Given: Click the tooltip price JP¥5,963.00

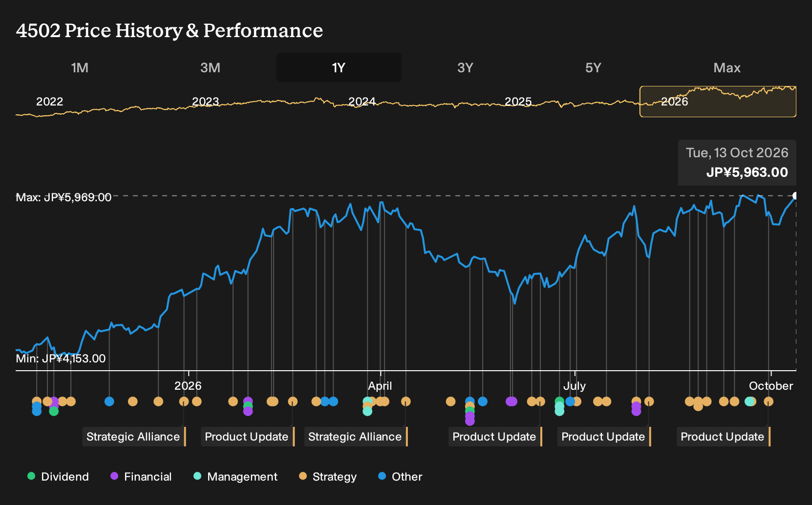Looking at the screenshot, I should (747, 172).
